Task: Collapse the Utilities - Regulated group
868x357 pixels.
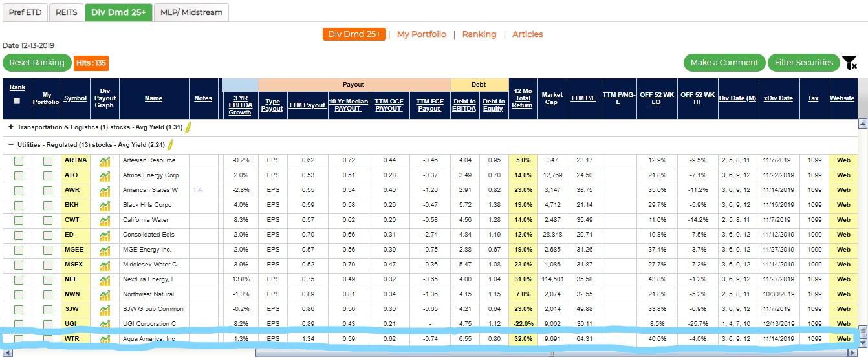Action: tap(11, 144)
